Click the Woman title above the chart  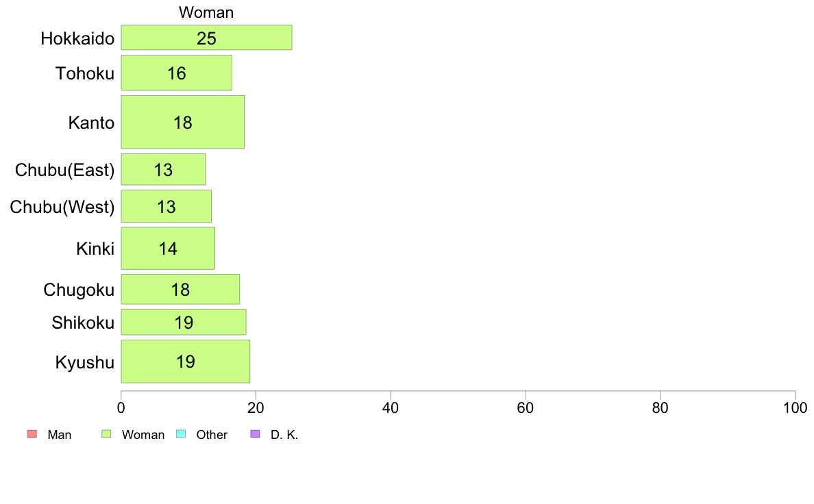(206, 12)
